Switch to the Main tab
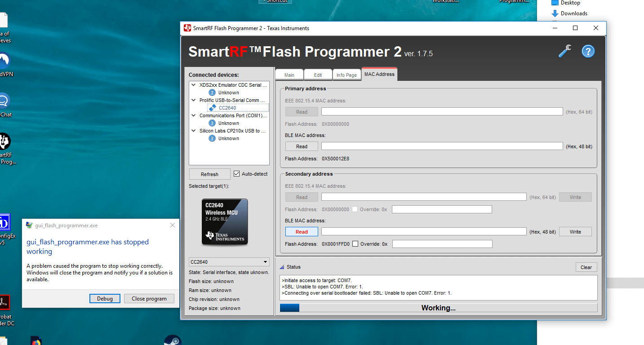Screen dimensions: 644x345 click(289, 75)
